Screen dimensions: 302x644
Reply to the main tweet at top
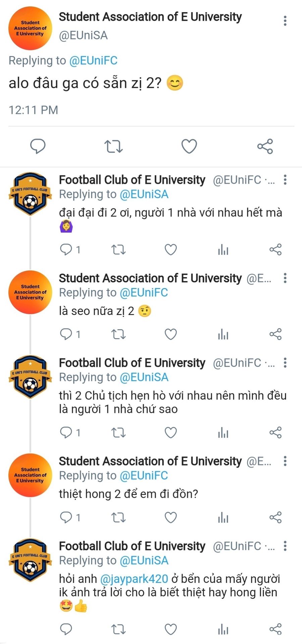point(38,147)
